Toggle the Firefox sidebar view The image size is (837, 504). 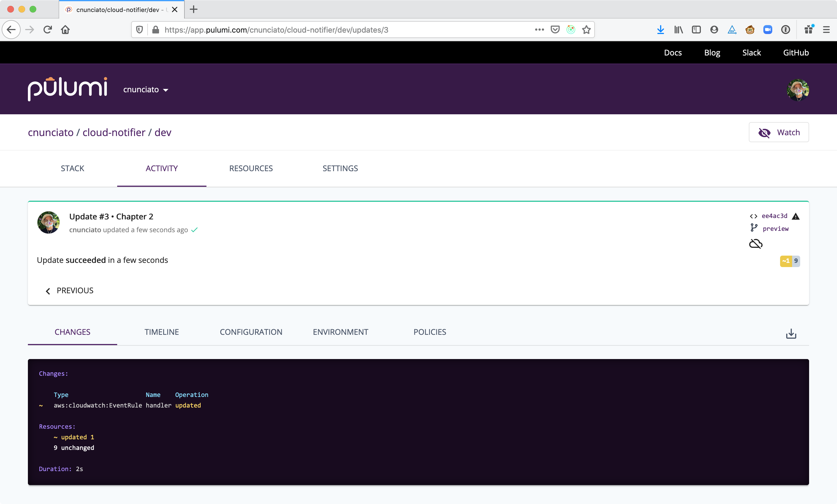pos(696,30)
